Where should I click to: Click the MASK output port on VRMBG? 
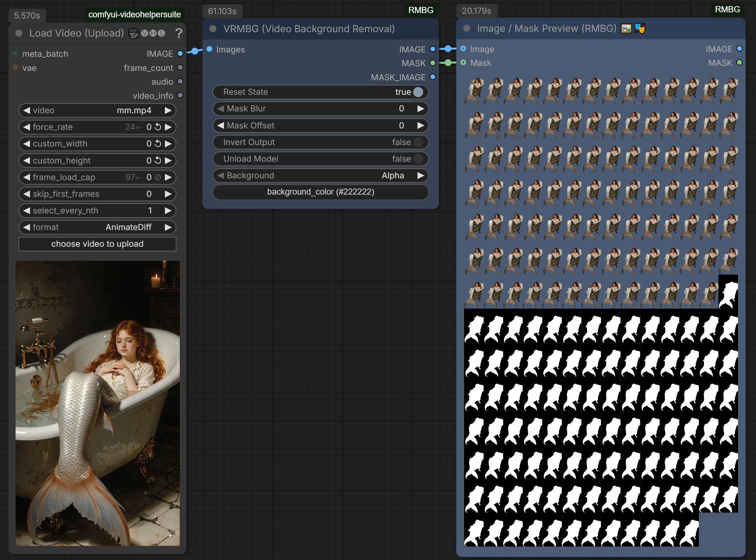point(433,63)
